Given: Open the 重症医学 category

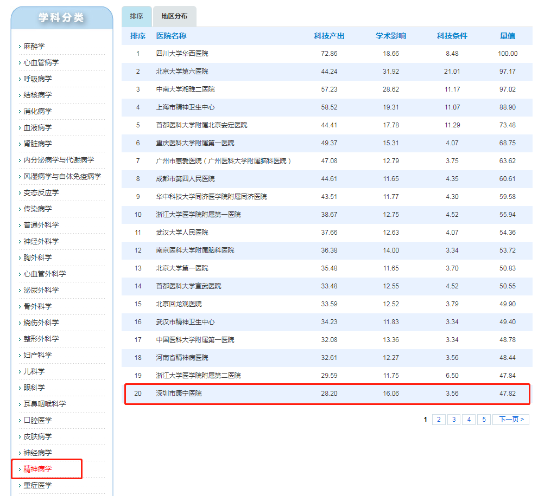Looking at the screenshot, I should tap(37, 485).
